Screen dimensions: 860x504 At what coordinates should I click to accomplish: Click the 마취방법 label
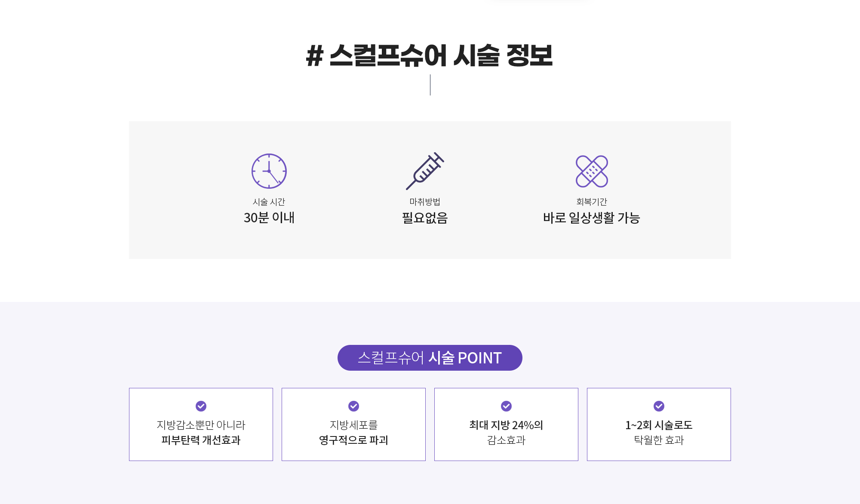coord(425,202)
